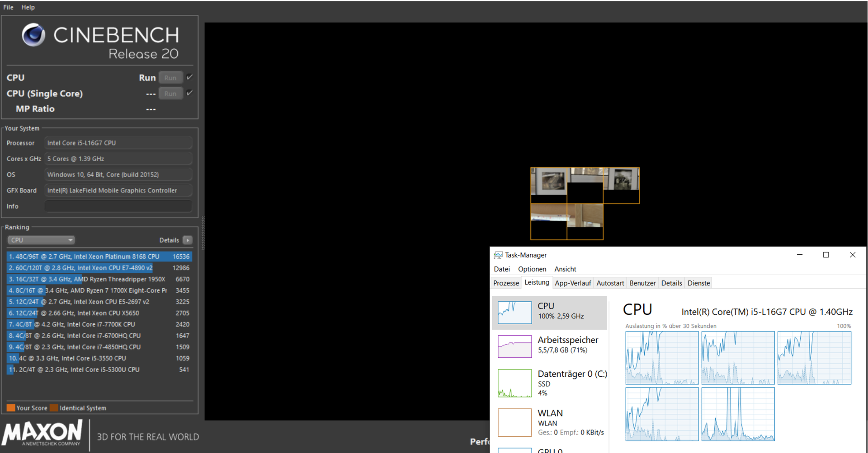
Task: Click the Identical System legend swatch
Action: tap(54, 408)
